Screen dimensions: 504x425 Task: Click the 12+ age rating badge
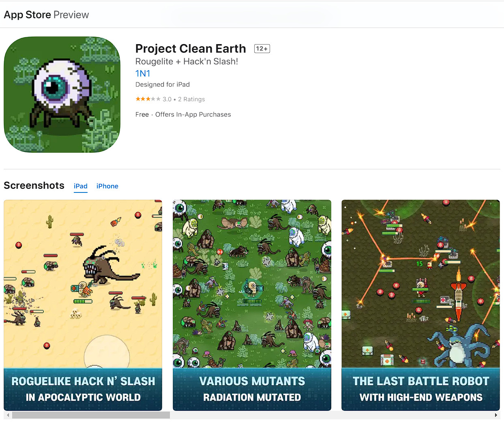point(262,49)
